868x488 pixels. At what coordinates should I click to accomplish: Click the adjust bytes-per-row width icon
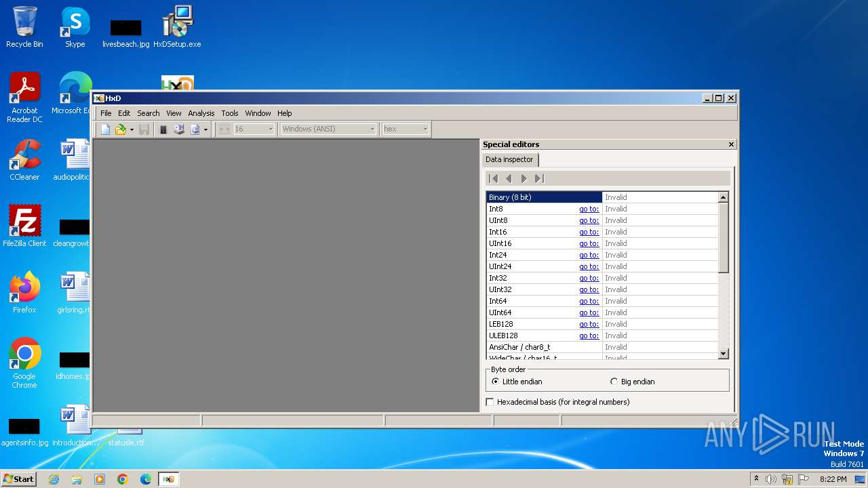pos(224,129)
